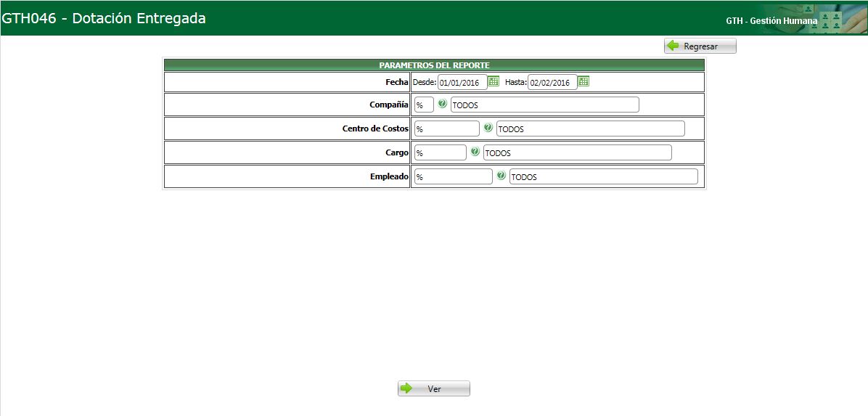The image size is (868, 416).
Task: Select the Centro de Costos code field
Action: tap(447, 129)
